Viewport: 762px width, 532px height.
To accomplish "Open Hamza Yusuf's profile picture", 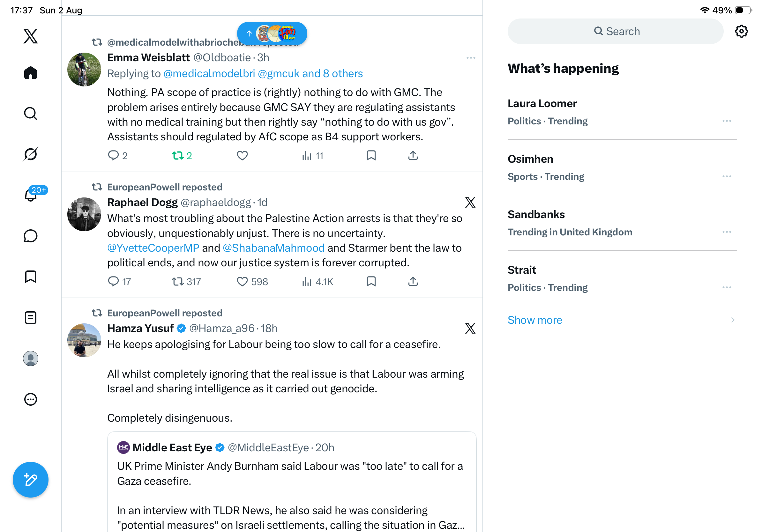I will pyautogui.click(x=84, y=340).
